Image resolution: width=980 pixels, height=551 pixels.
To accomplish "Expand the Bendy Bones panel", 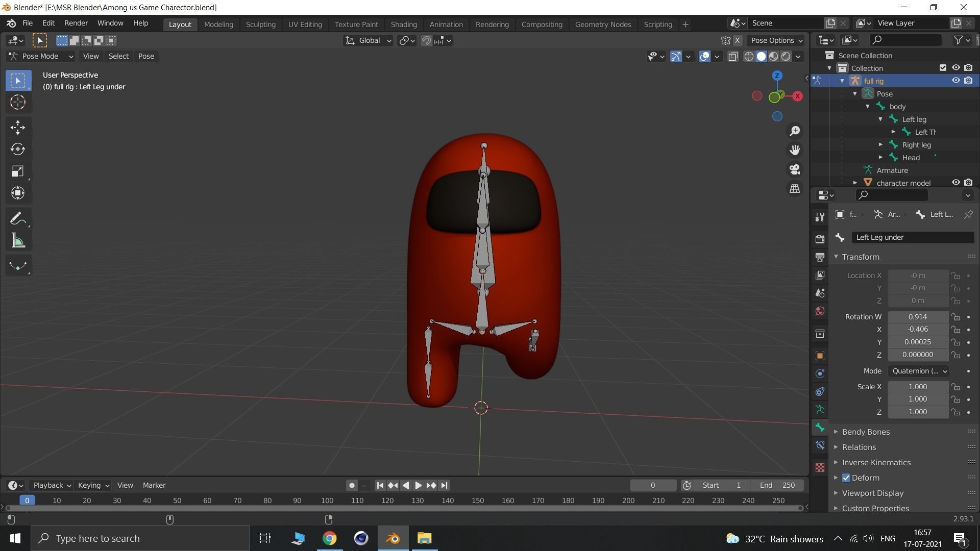I will (x=865, y=432).
